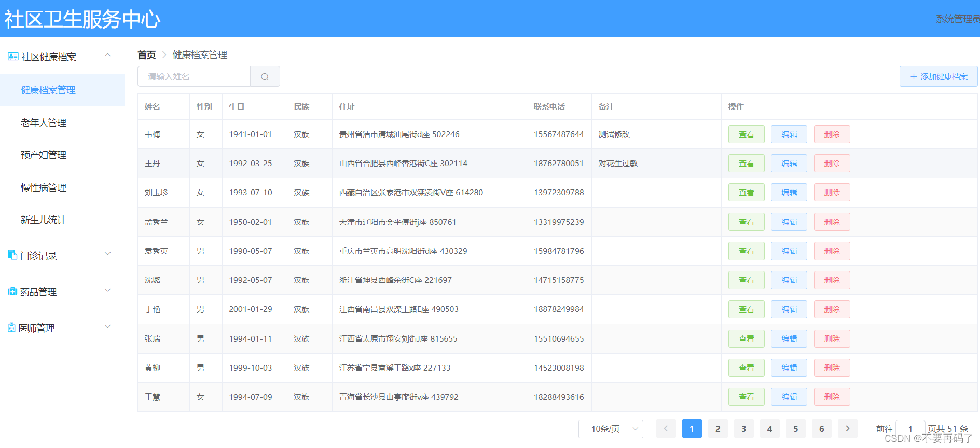The image size is (980, 448).
Task: Edit the record of 王丹
Action: click(789, 164)
